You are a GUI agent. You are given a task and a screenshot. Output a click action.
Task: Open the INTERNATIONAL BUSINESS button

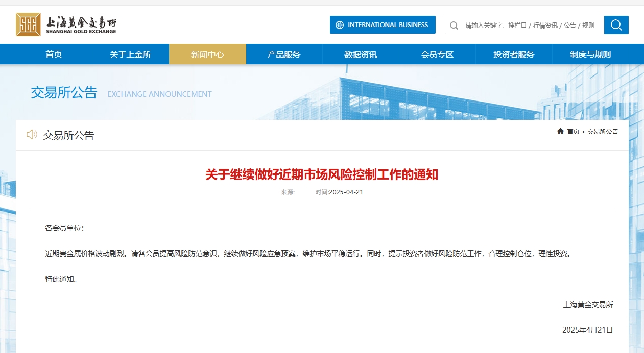(383, 25)
